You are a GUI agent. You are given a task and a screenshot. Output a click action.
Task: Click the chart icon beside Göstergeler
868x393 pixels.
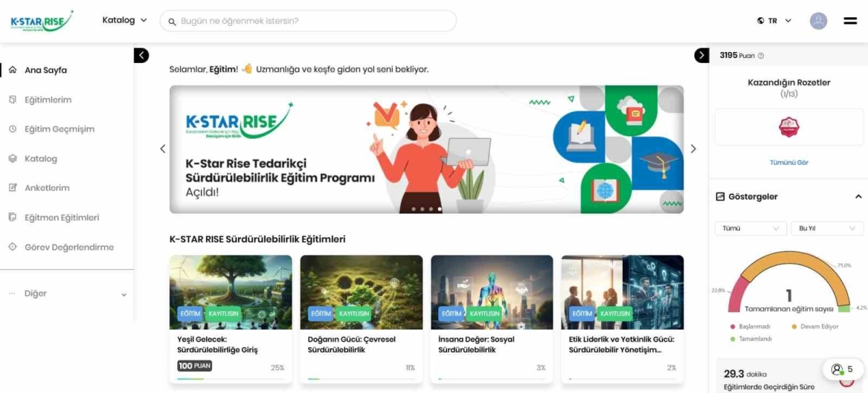720,197
